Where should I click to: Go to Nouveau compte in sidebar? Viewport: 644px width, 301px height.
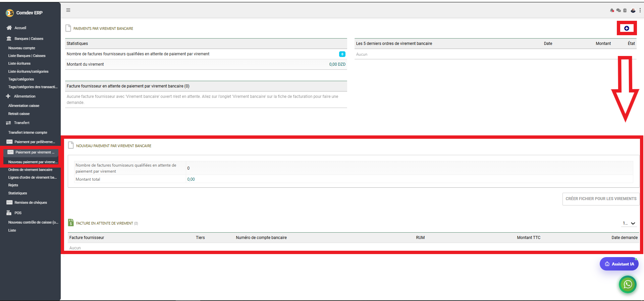tap(21, 48)
